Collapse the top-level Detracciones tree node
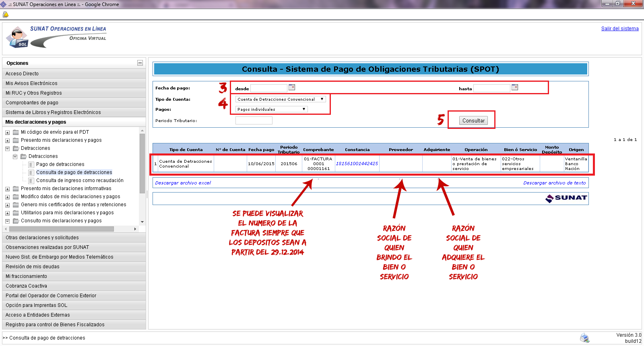 point(7,149)
